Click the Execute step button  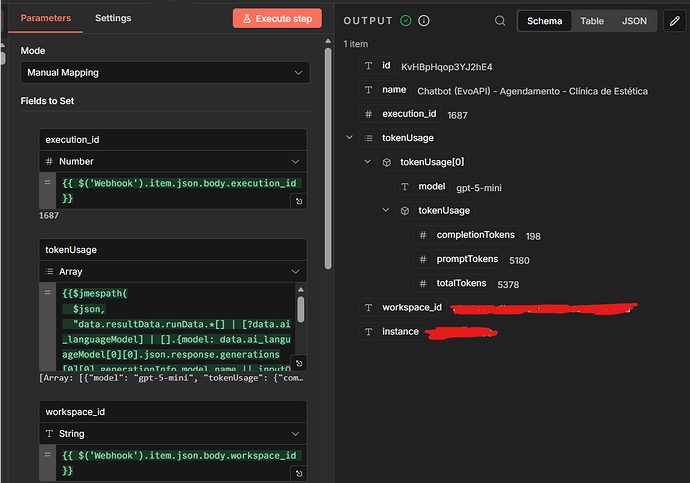click(x=277, y=18)
